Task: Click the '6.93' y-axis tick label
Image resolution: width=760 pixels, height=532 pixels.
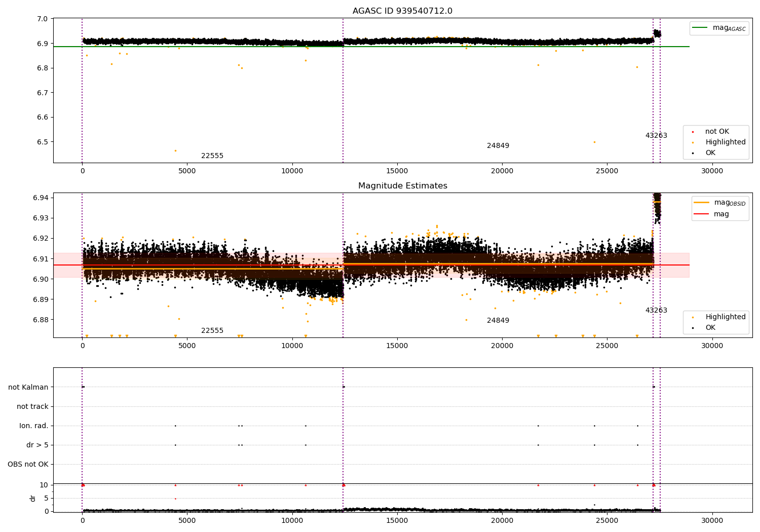Action: tap(41, 218)
